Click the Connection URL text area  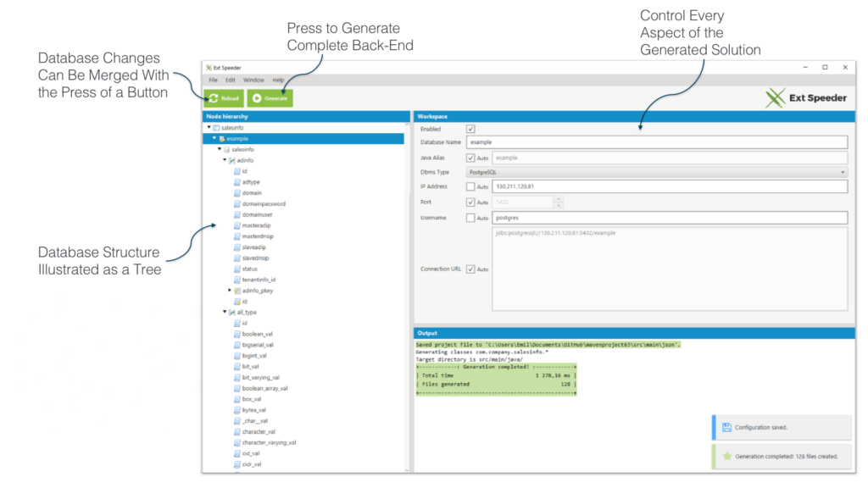(670, 269)
